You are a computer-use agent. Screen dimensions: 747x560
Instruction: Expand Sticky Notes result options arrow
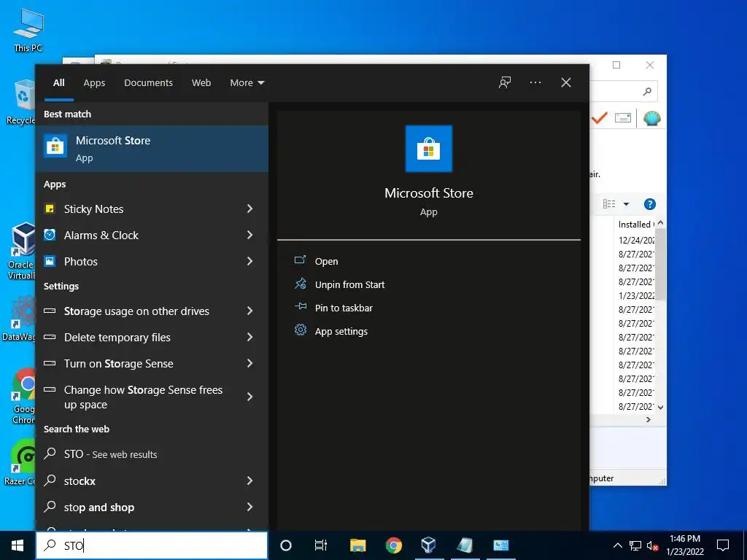tap(249, 209)
